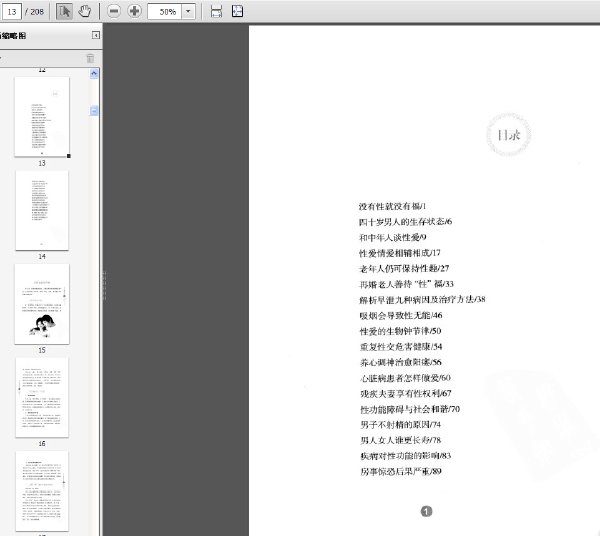Click the entry '性功能障碍与社会和谐/70'

(410, 409)
